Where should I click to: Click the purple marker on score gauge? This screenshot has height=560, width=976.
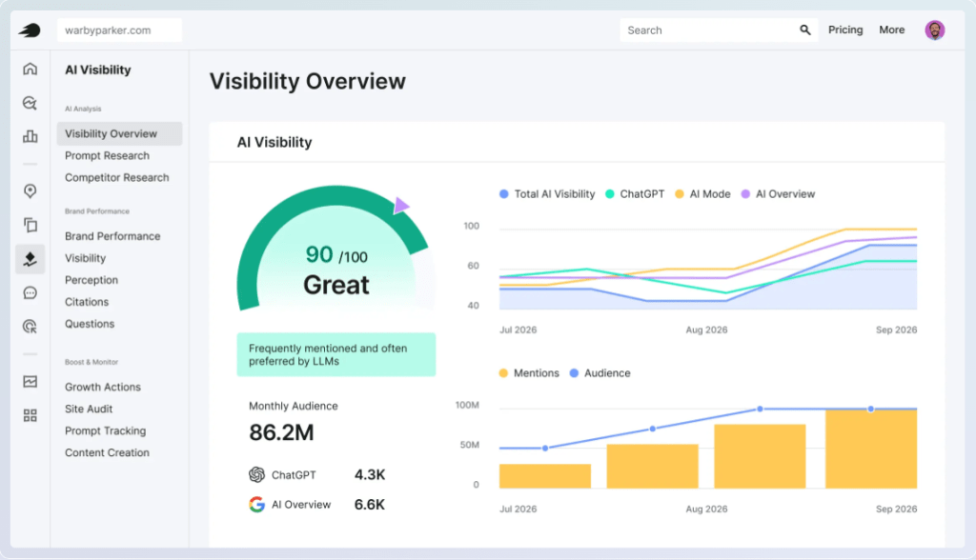[401, 206]
